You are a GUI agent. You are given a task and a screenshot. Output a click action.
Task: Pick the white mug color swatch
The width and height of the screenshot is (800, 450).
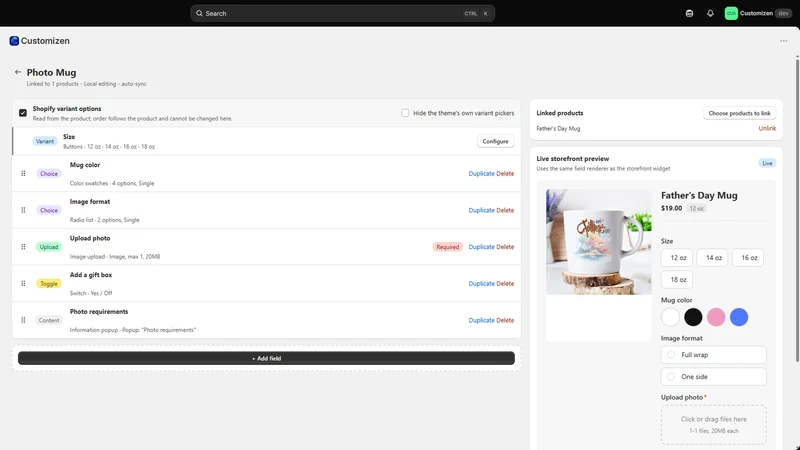[x=670, y=317]
